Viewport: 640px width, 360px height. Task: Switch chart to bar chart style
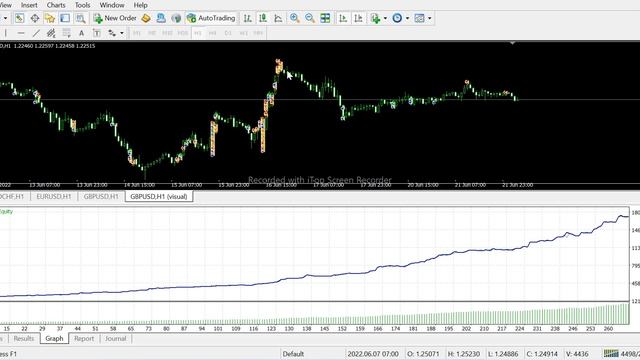248,18
